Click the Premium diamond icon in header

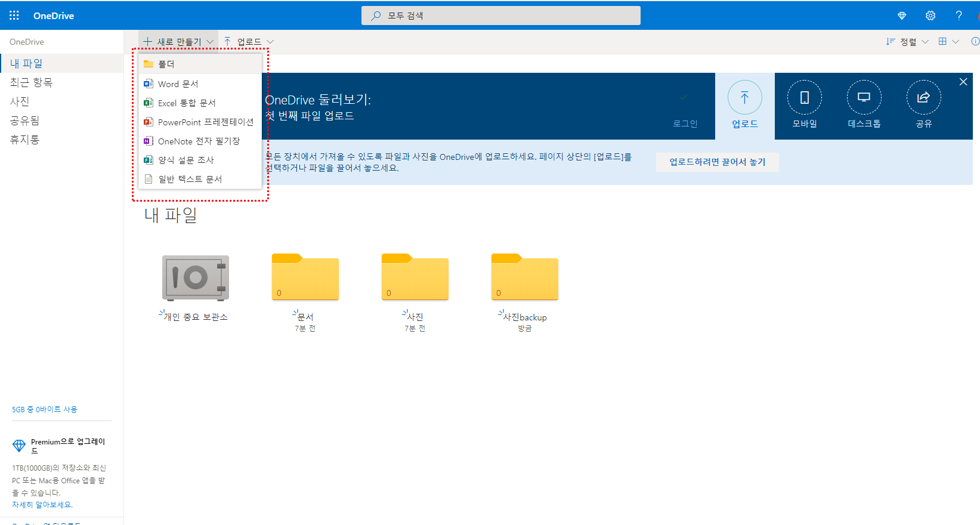902,16
